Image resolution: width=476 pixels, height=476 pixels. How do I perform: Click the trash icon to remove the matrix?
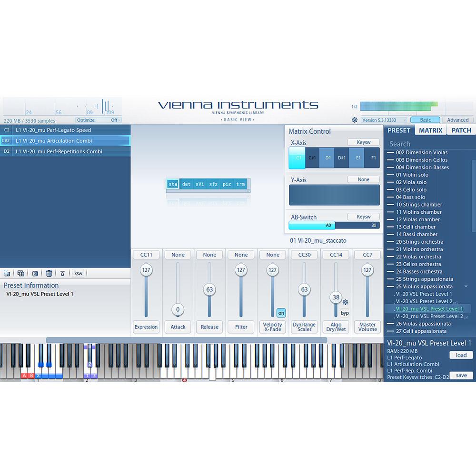pyautogui.click(x=50, y=273)
